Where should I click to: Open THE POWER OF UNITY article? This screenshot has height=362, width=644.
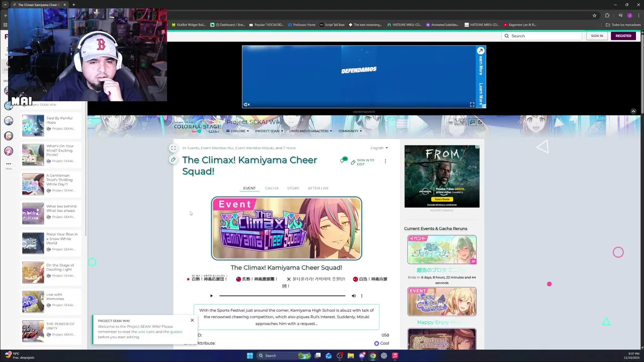[51, 331]
